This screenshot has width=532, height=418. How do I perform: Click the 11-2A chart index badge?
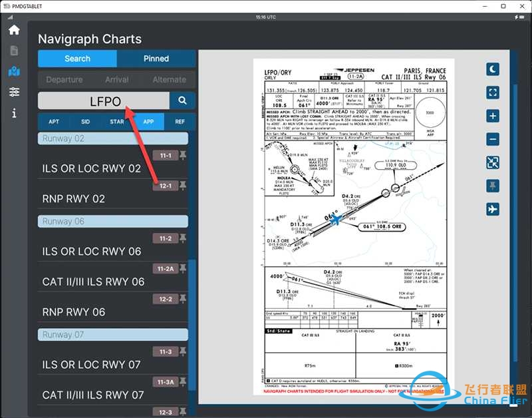point(166,269)
